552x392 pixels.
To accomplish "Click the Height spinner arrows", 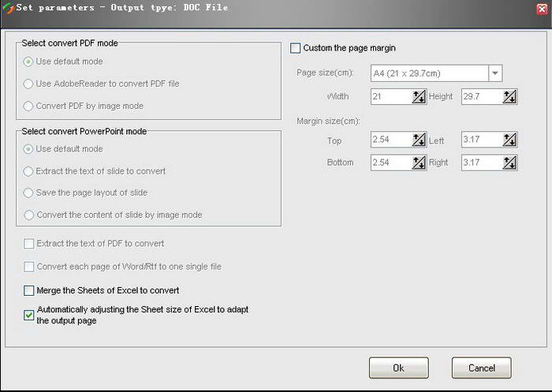I will (x=509, y=96).
